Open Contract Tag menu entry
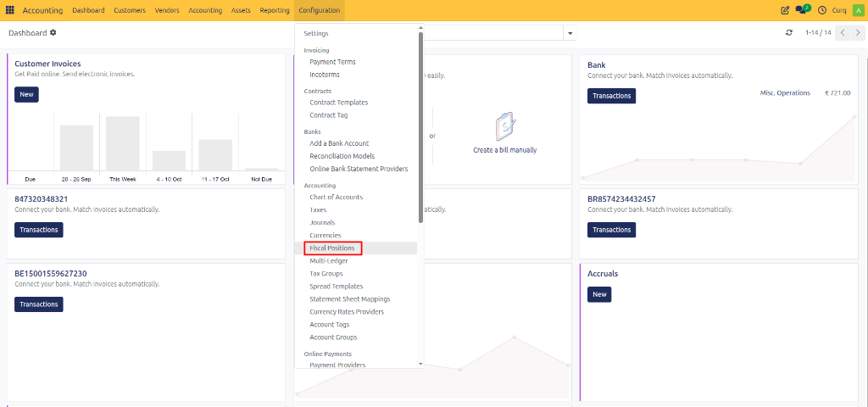Screen dimensions: 868x407 point(329,115)
